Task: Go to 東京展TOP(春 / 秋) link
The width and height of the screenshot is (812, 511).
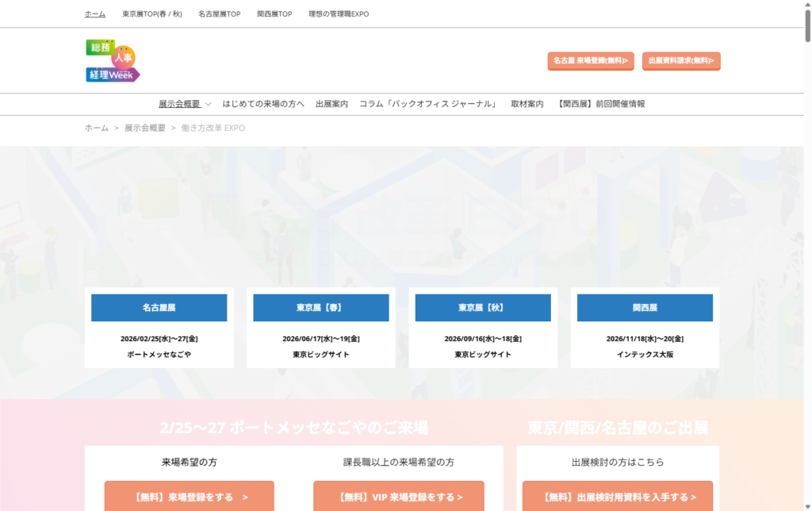Action: [152, 14]
